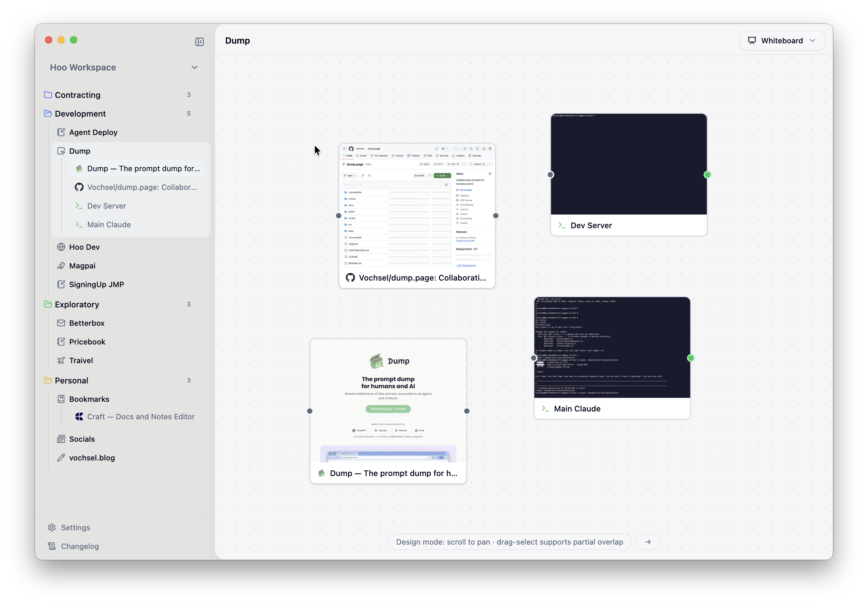Click terminal icon on Dev Server card
868x606 pixels.
click(562, 225)
